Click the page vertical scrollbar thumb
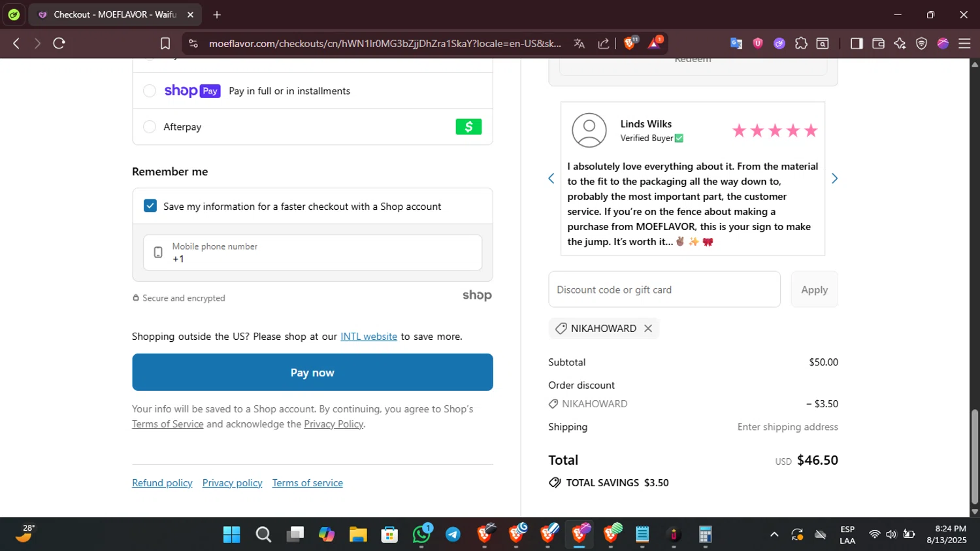The image size is (980, 551). tap(975, 457)
